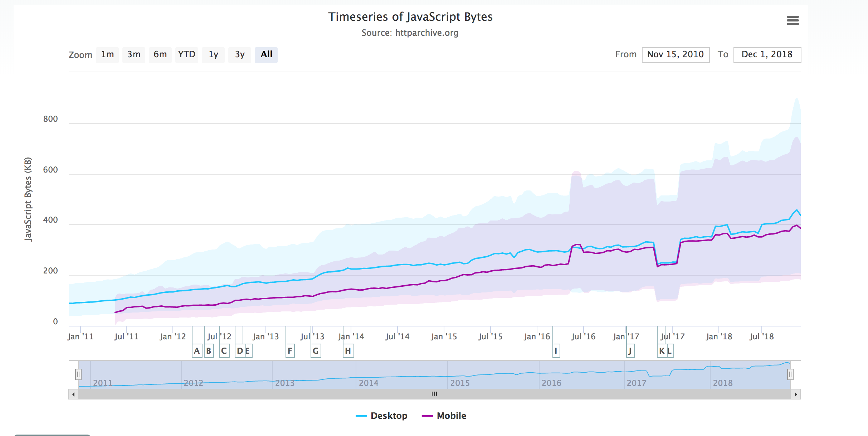Image resolution: width=868 pixels, height=436 pixels.
Task: Select YTD zoom option
Action: point(186,55)
